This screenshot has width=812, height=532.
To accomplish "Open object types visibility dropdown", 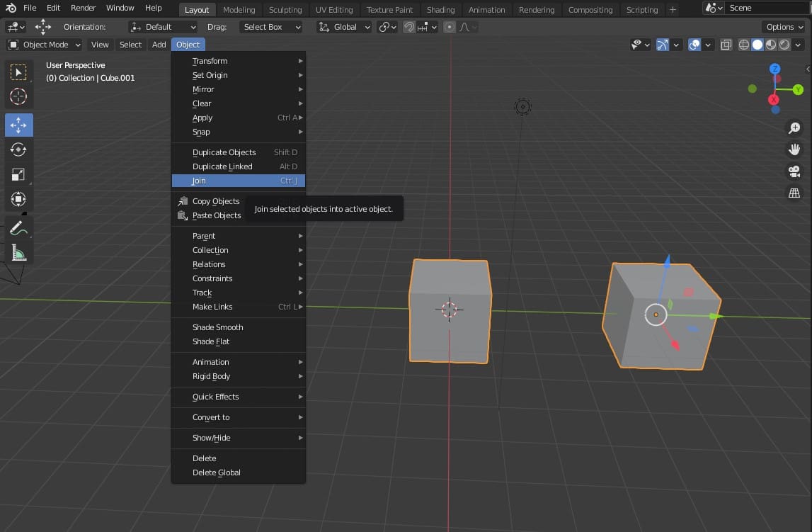I will click(x=641, y=45).
